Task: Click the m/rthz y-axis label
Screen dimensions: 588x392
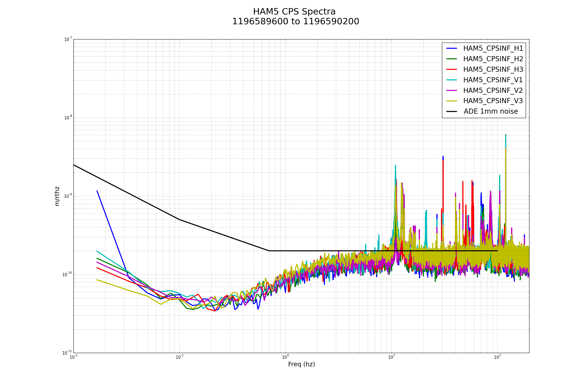Action: tap(57, 196)
